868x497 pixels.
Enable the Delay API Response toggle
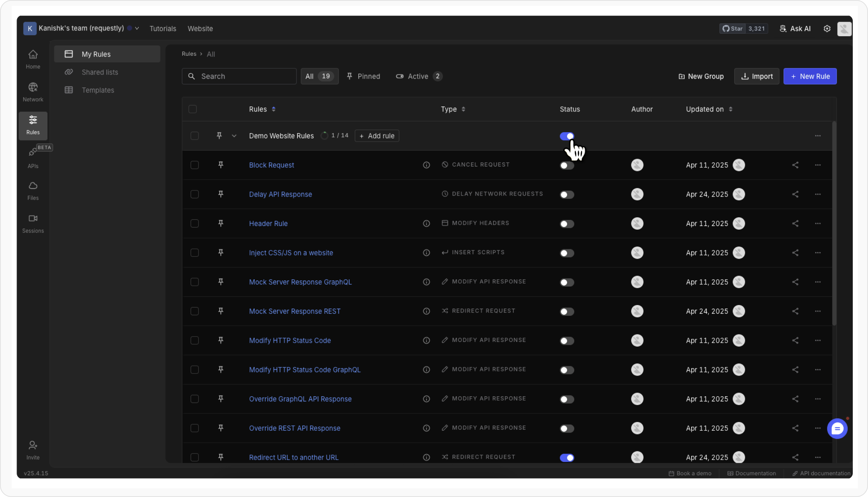(x=567, y=195)
